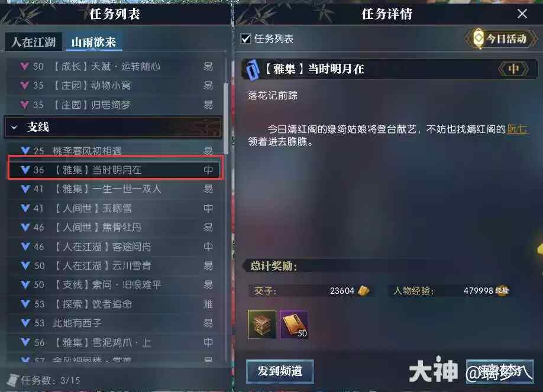Open the 今日活动 button
The height and width of the screenshot is (392, 543).
[501, 38]
